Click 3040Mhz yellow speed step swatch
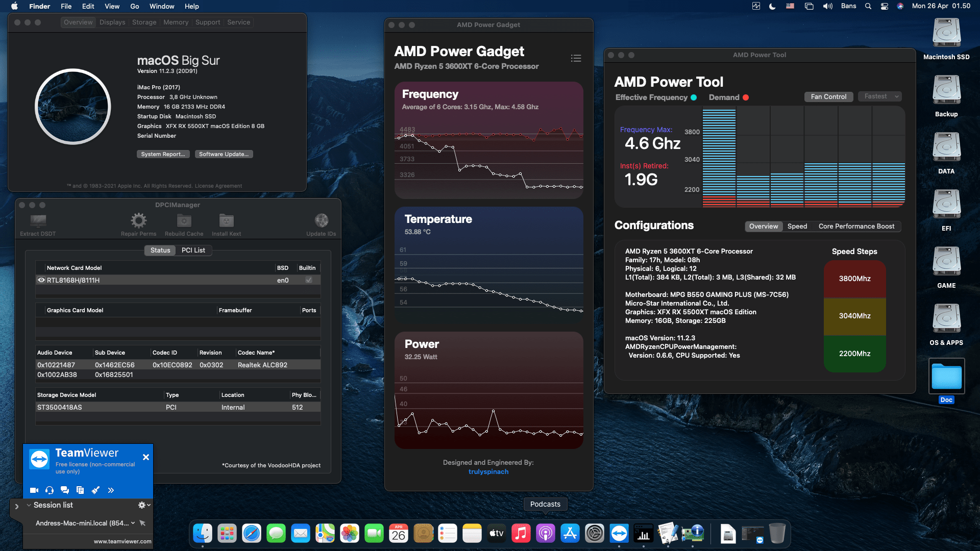Screen dimensions: 980x551 854,316
